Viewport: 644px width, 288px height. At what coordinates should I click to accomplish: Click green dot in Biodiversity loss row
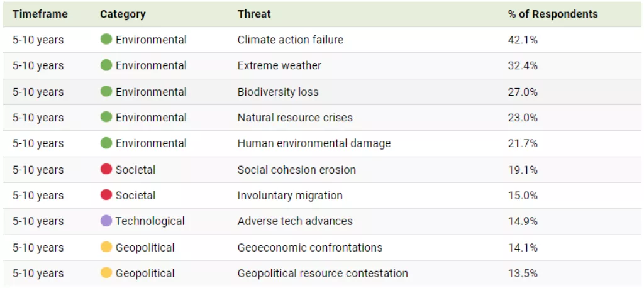pyautogui.click(x=106, y=92)
